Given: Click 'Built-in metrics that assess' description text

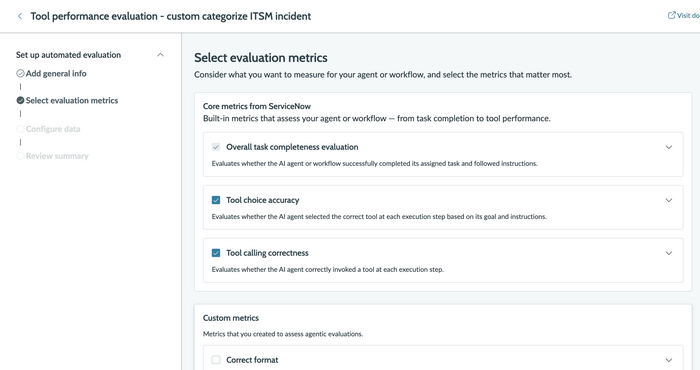Looking at the screenshot, I should point(377,118).
